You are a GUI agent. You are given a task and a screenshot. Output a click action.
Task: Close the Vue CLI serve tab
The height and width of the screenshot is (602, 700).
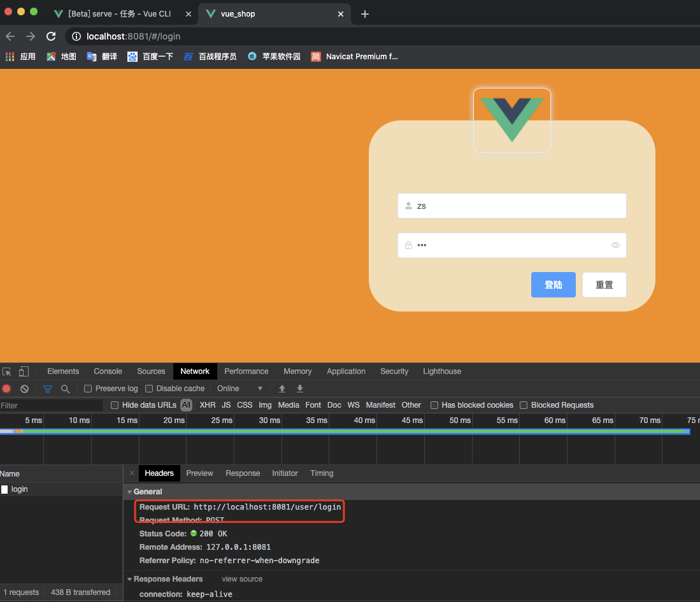189,14
